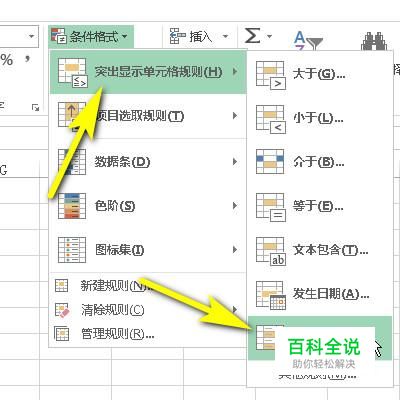The width and height of the screenshot is (400, 400).
Task: Click the 新建规则 icon
Action: (x=61, y=286)
